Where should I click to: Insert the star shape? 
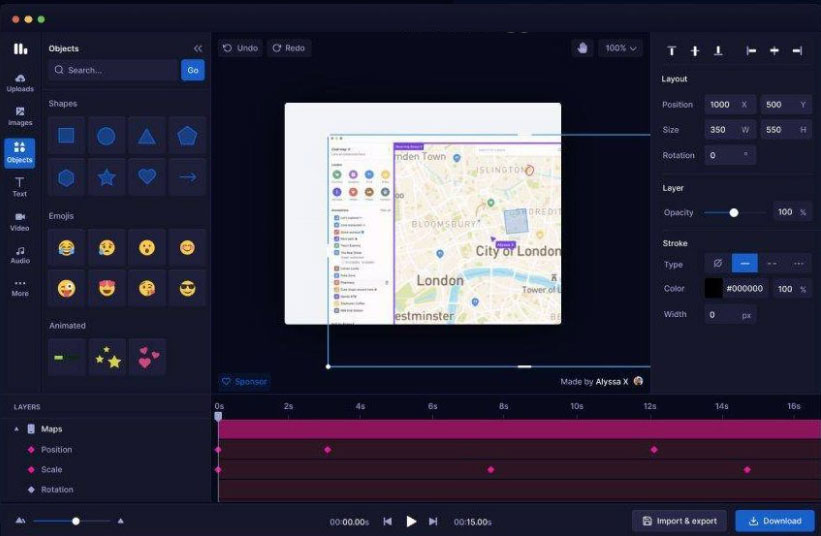106,178
